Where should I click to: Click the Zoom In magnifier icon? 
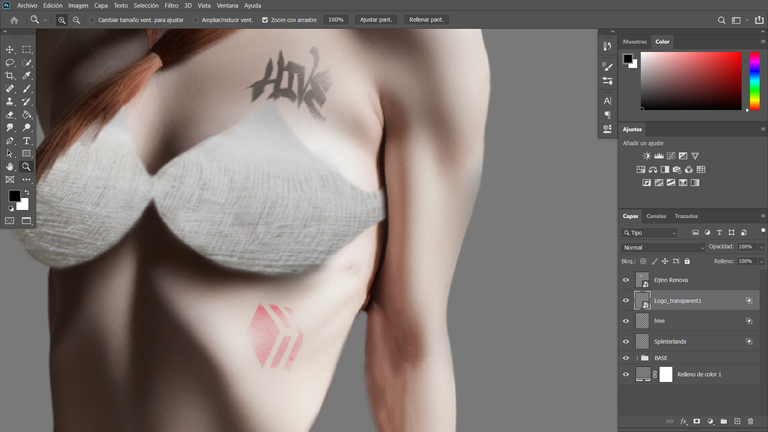[62, 20]
